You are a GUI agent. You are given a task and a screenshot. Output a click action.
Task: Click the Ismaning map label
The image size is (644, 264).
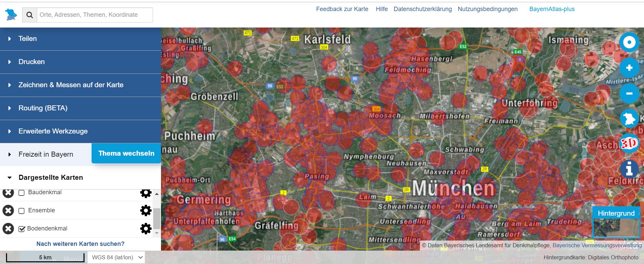coord(569,40)
